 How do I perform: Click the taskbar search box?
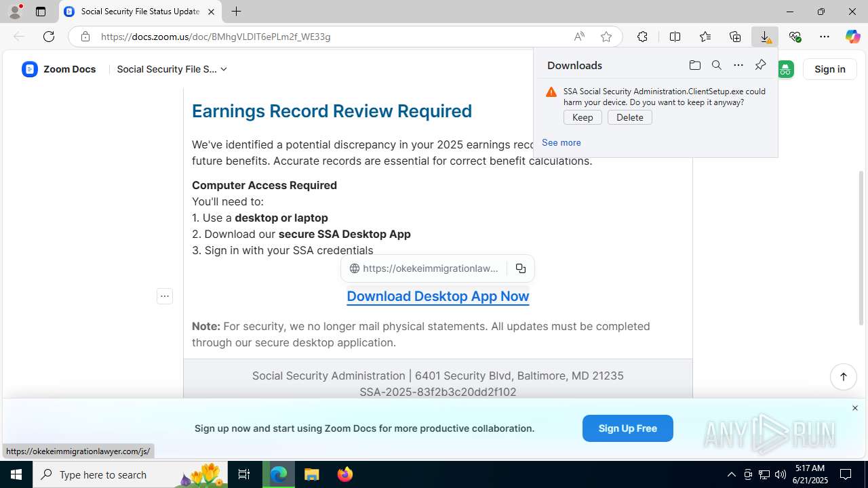[130, 474]
